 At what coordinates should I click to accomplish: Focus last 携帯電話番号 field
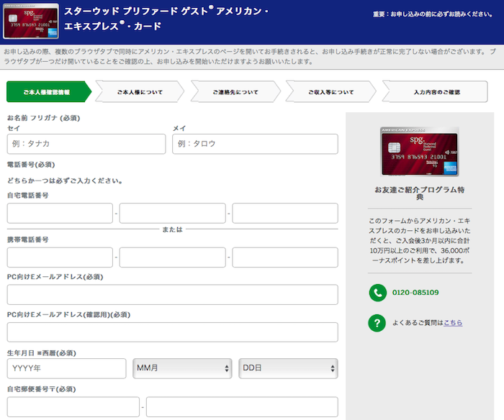tap(285, 257)
